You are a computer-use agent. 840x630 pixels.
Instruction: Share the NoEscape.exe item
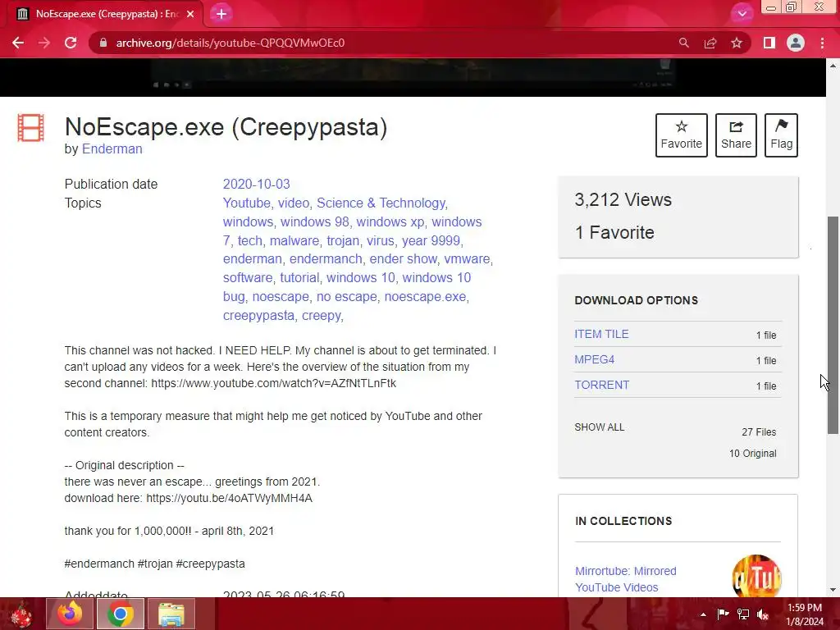pyautogui.click(x=736, y=135)
